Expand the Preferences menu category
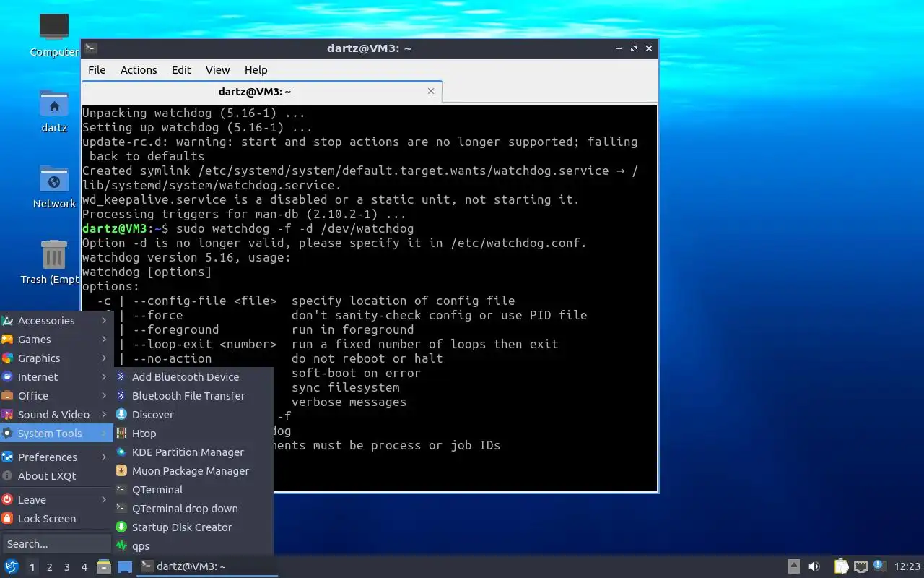Viewport: 924px width, 578px height. pos(56,457)
